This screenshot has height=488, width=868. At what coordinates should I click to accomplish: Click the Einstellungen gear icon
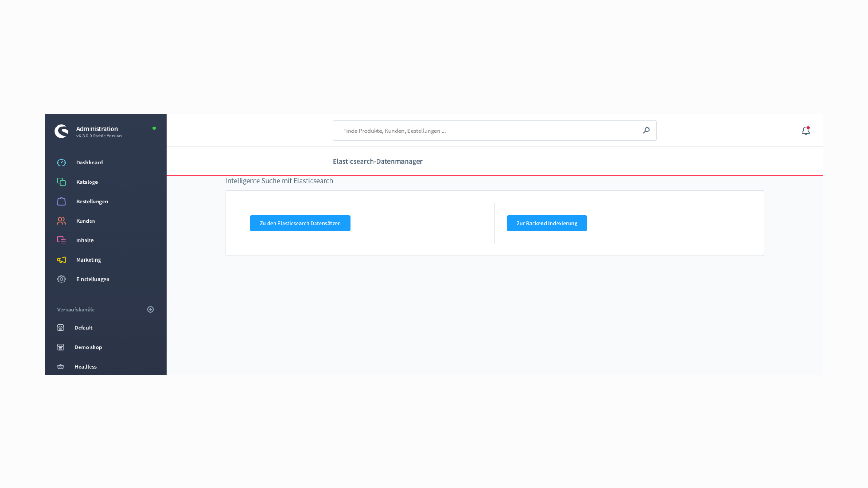[61, 279]
